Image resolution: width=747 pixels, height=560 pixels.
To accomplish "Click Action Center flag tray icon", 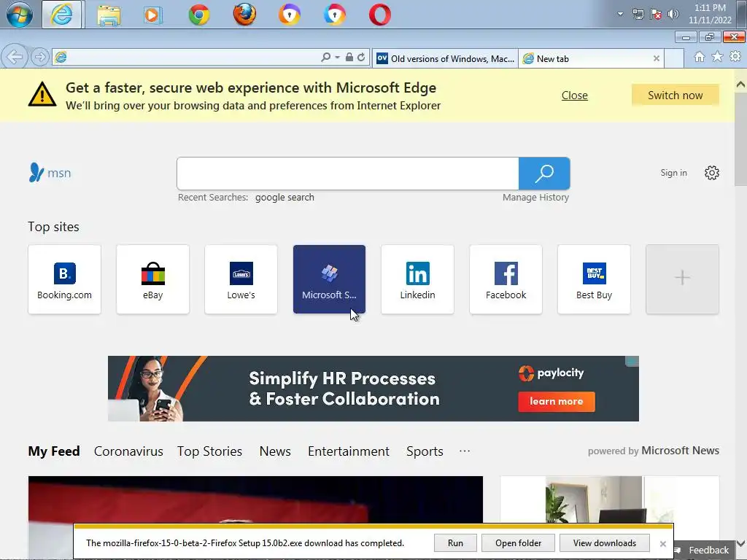I will coord(656,14).
